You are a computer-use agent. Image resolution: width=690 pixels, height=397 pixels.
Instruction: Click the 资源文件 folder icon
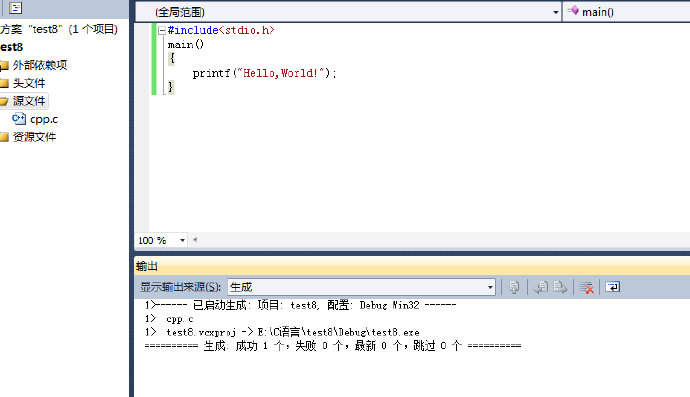click(4, 137)
